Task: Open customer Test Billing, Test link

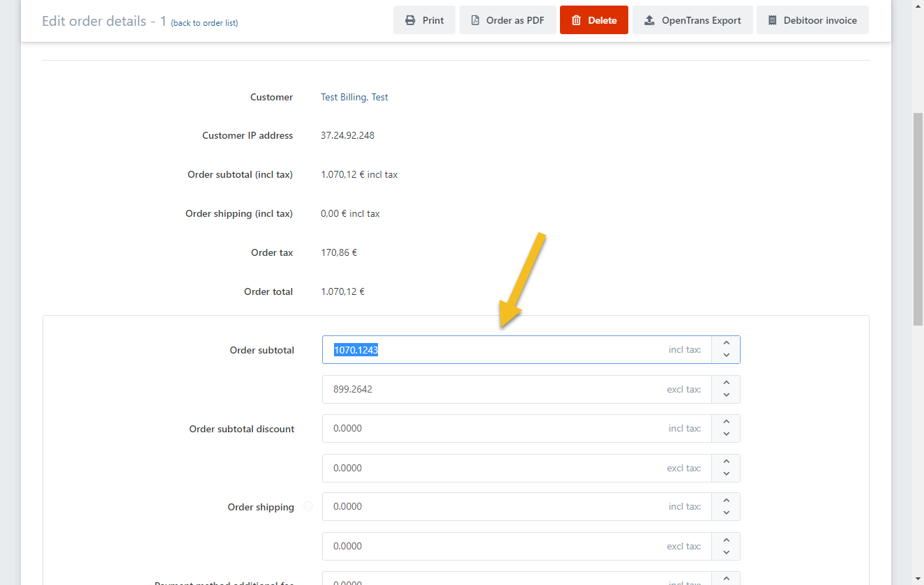Action: pyautogui.click(x=354, y=97)
